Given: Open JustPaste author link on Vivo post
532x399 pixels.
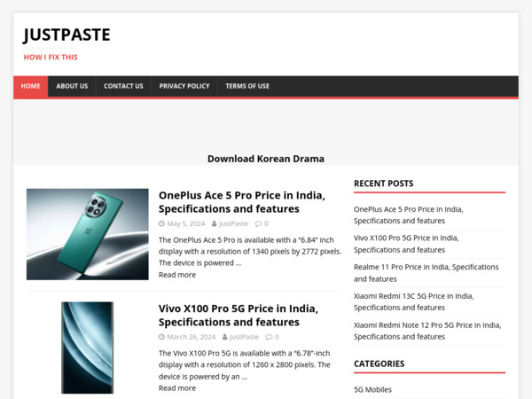Looking at the screenshot, I should [x=244, y=337].
